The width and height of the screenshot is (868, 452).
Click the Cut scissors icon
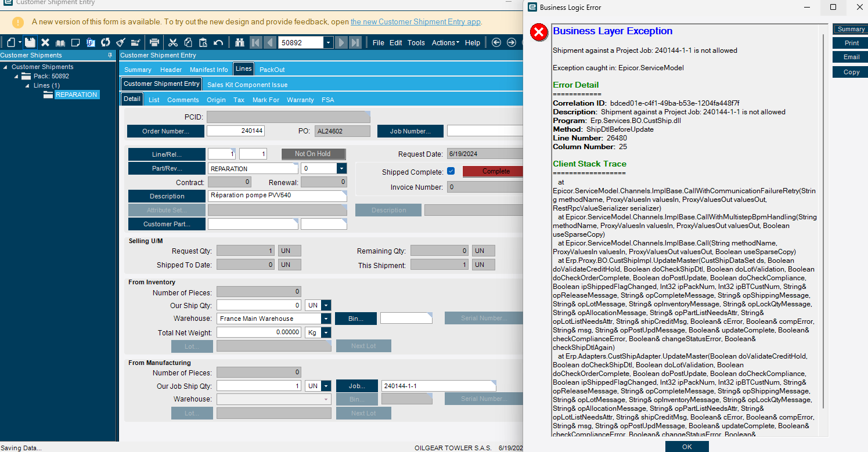(x=173, y=42)
